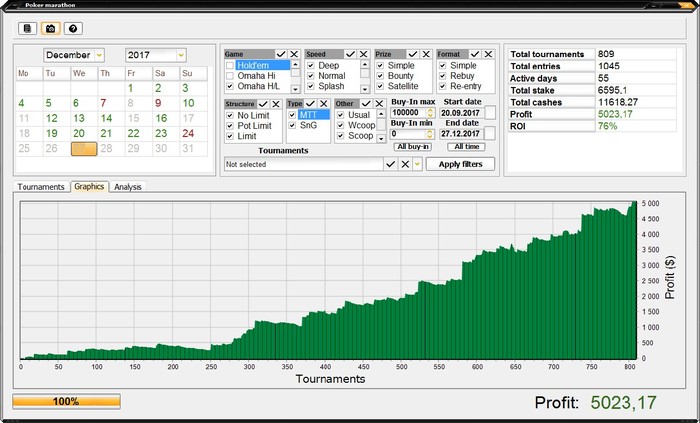
Task: Confirm tournament selection with the checkmark icon
Action: tap(391, 164)
